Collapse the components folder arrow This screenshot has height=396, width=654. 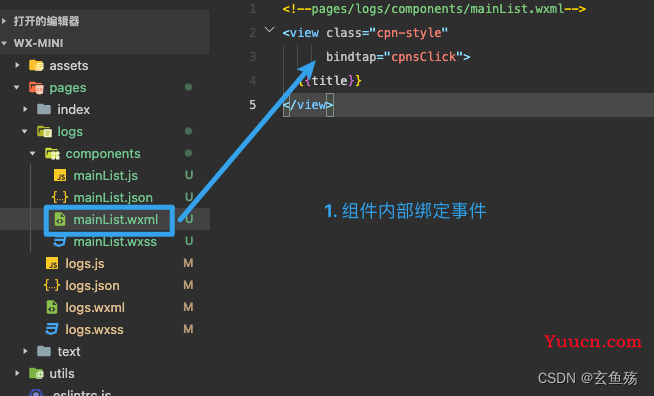(x=33, y=154)
